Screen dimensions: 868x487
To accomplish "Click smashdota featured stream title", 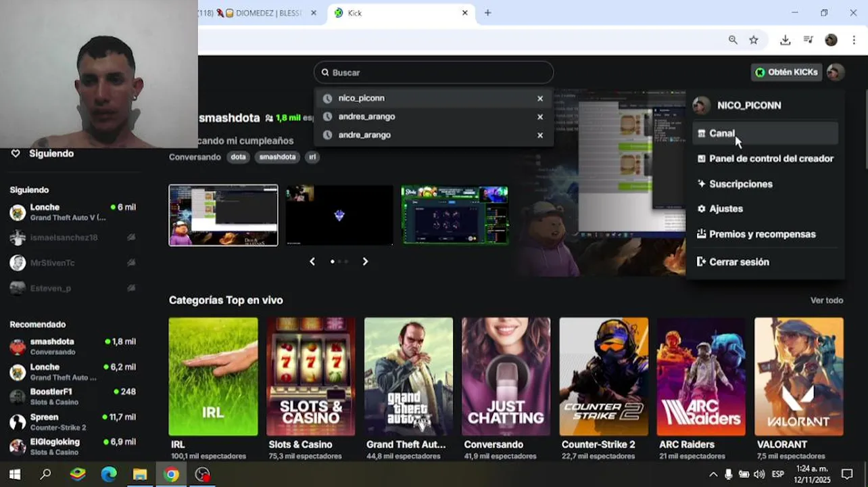I will click(229, 118).
